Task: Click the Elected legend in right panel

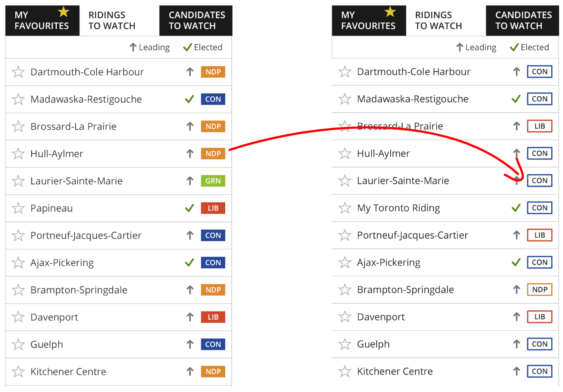Action: (530, 47)
